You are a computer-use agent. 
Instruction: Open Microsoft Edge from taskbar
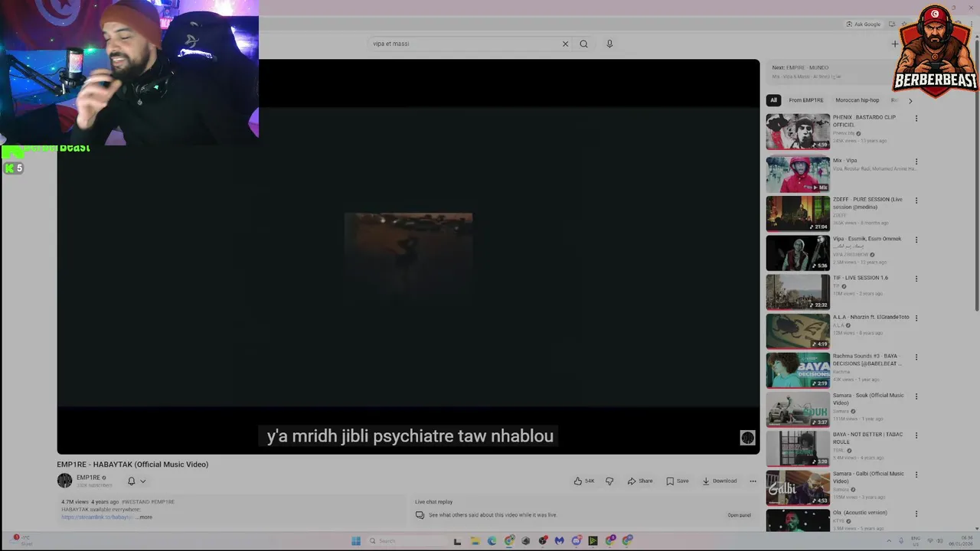[492, 540]
